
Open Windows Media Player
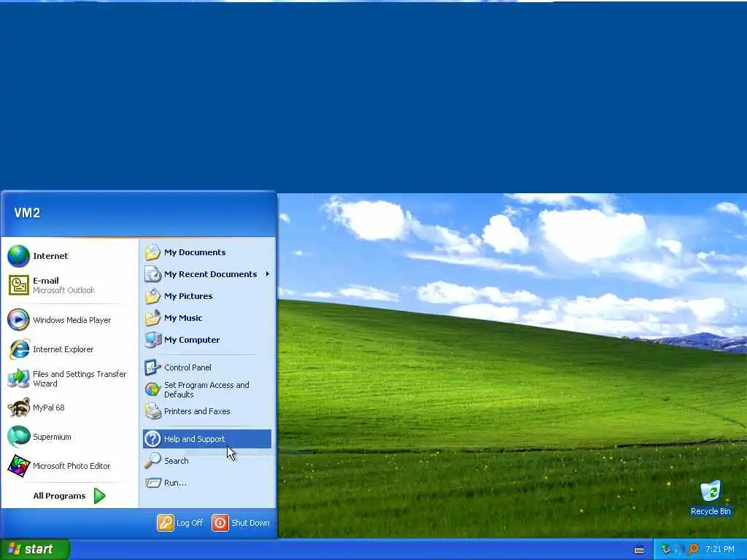69,320
